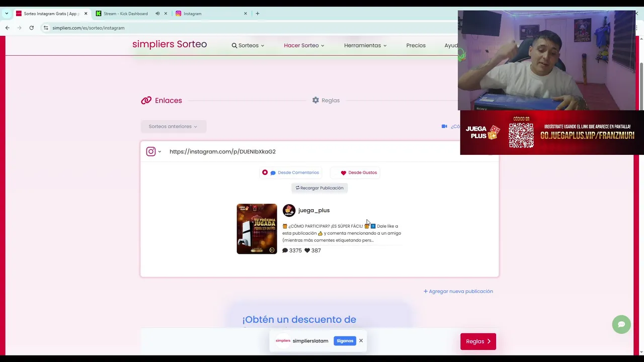Click the Reglas gear icon
This screenshot has height=362, width=644.
(315, 100)
